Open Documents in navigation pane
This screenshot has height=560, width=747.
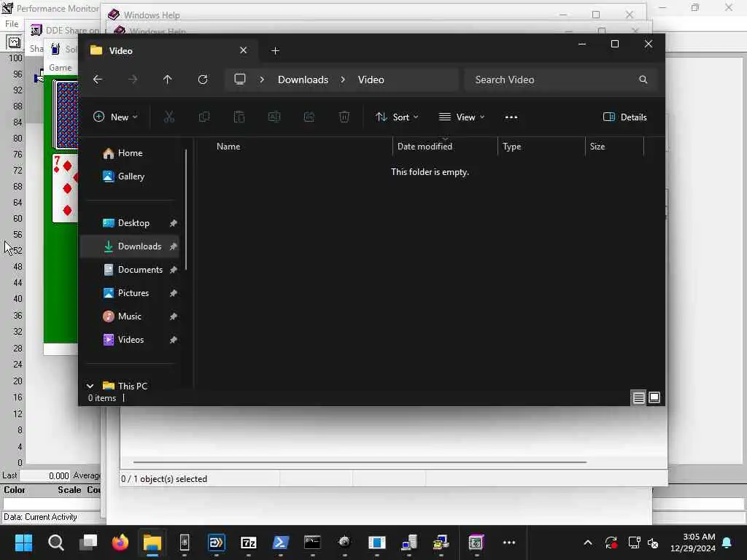[130, 270]
